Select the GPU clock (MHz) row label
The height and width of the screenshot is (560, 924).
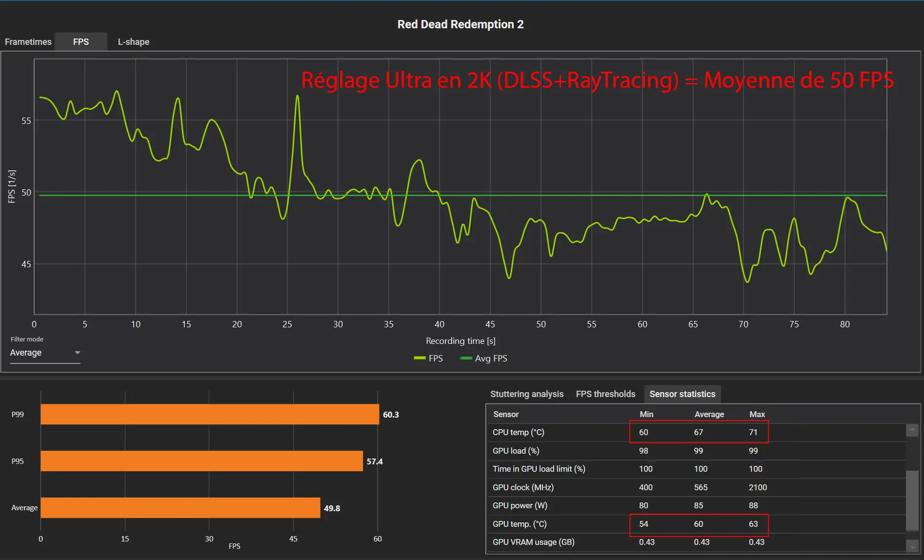[523, 487]
